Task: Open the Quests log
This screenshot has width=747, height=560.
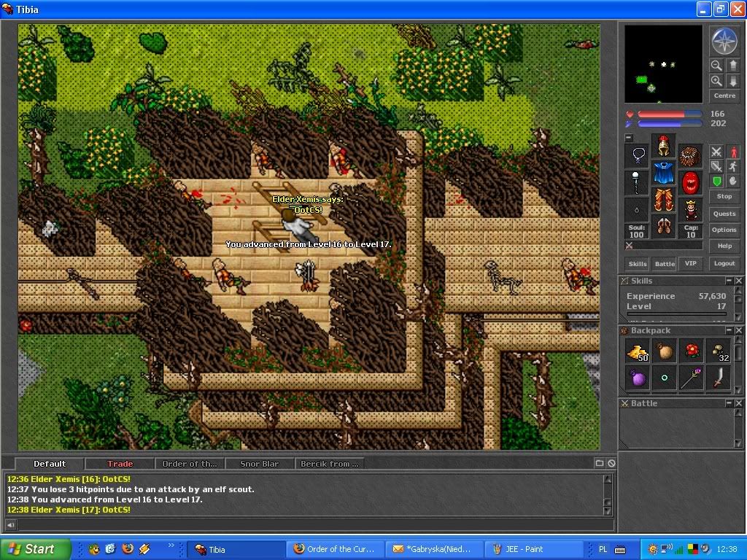Action: tap(724, 214)
